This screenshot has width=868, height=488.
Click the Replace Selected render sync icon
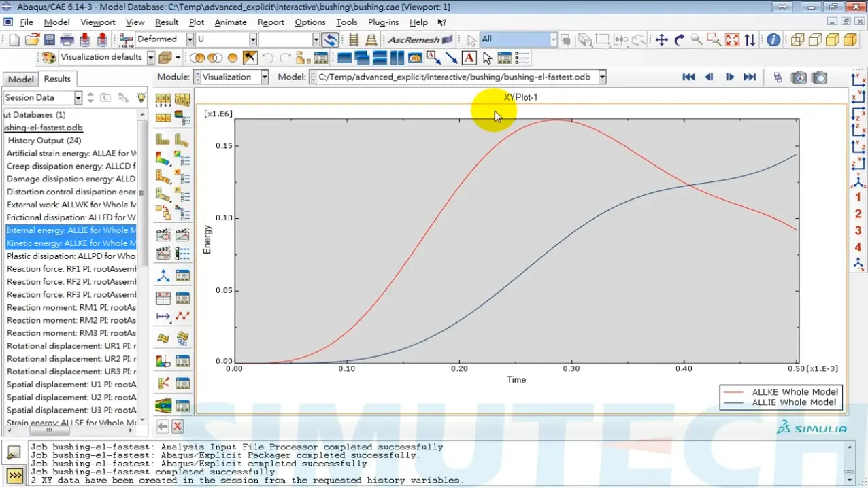[330, 40]
